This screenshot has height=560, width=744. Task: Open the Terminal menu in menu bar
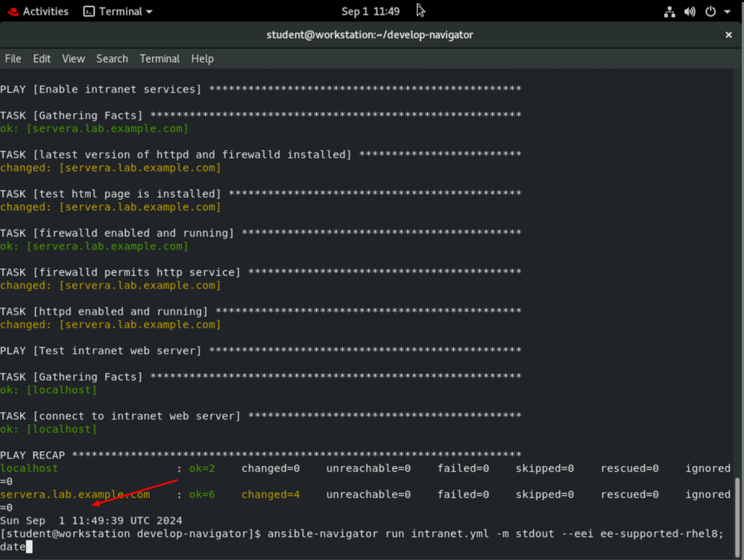(x=160, y=58)
